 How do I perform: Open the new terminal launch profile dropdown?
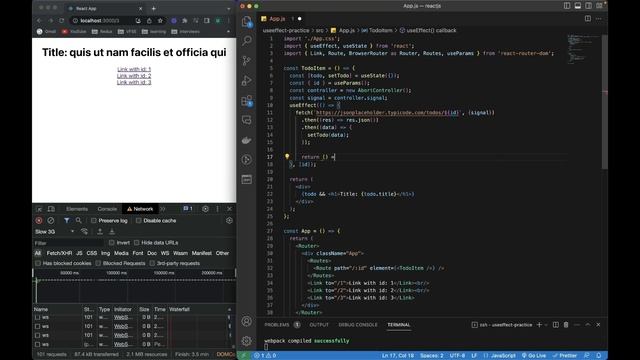pyautogui.click(x=546, y=325)
